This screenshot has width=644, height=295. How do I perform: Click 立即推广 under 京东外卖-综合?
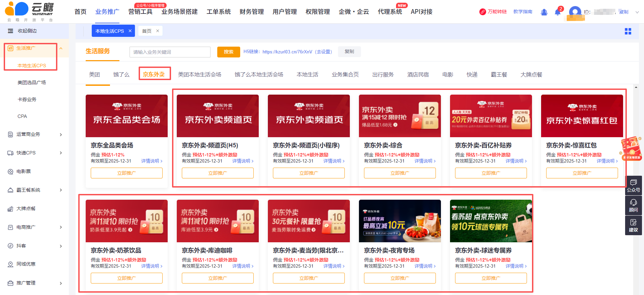(400, 173)
